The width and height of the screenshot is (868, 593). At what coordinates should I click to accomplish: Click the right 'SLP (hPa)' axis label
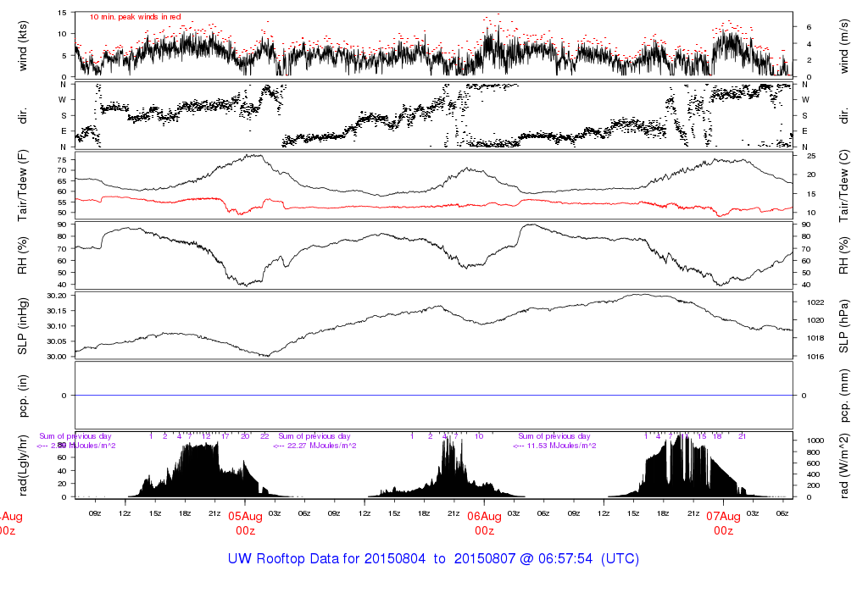843,326
